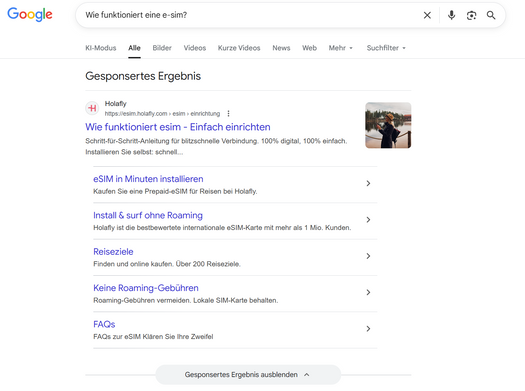The image size is (525, 391).
Task: Switch to Web tab
Action: 309,48
